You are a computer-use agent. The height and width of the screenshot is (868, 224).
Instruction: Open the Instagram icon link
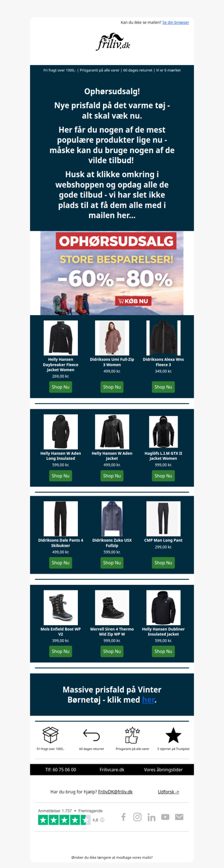pyautogui.click(x=137, y=817)
